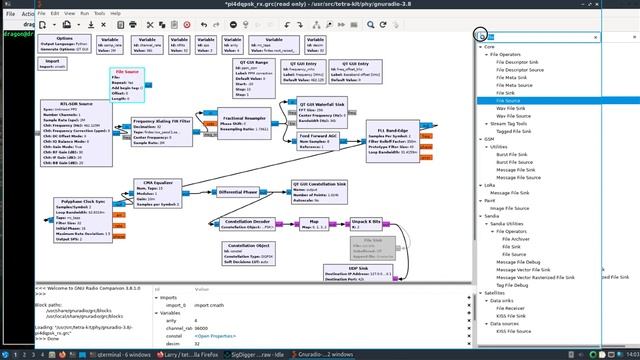640x360 pixels.
Task: Select the Constellation Decoder block
Action: point(247,224)
